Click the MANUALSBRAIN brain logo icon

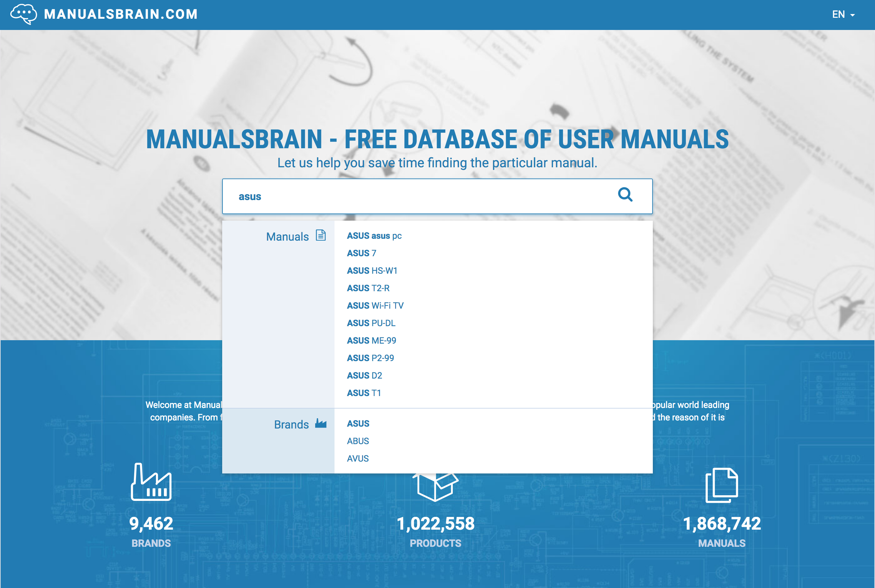[24, 14]
